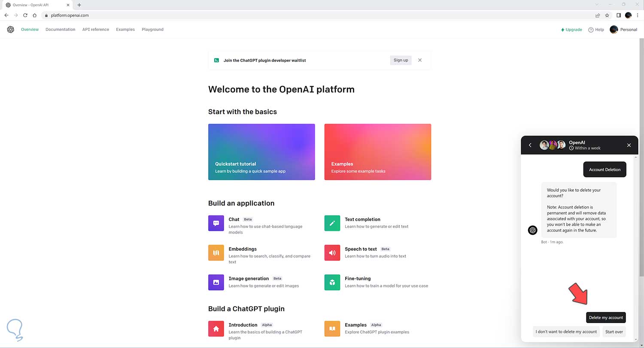Viewport: 644px width, 348px height.
Task: Open the Embeddings guide link
Action: (x=243, y=249)
